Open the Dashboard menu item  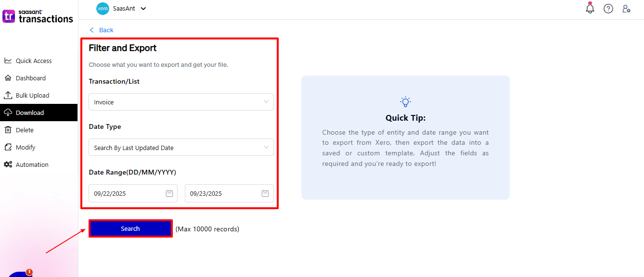tap(31, 78)
